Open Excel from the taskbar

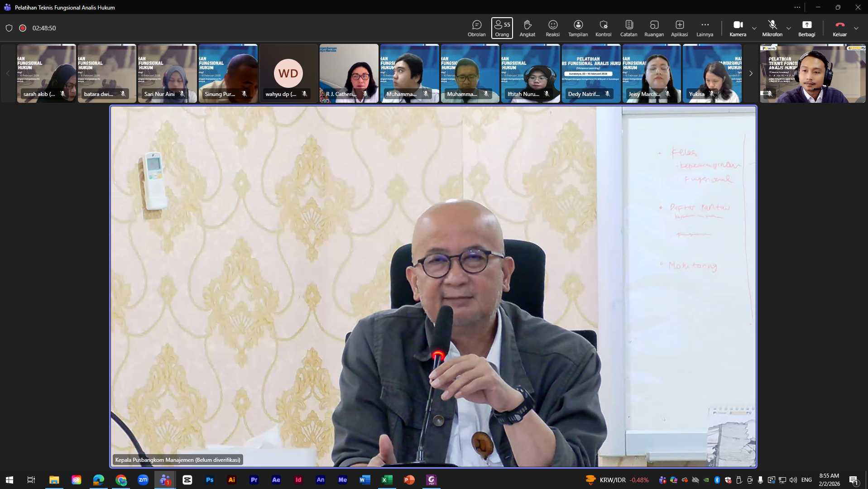click(x=387, y=480)
